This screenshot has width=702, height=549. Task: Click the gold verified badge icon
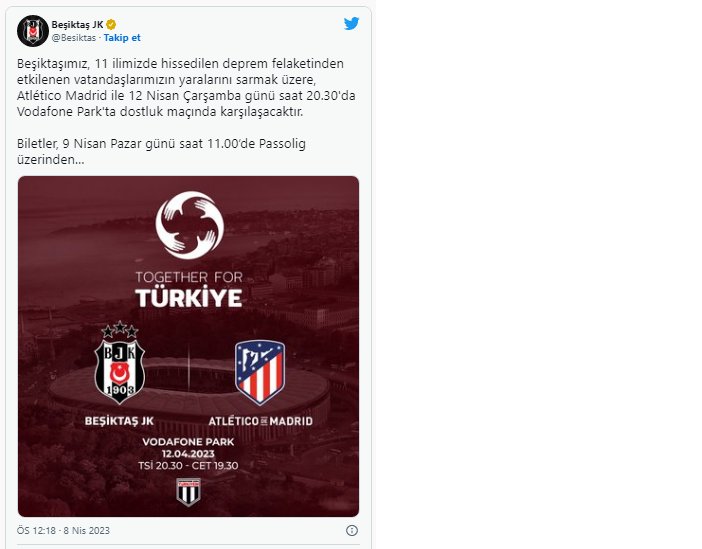point(111,25)
